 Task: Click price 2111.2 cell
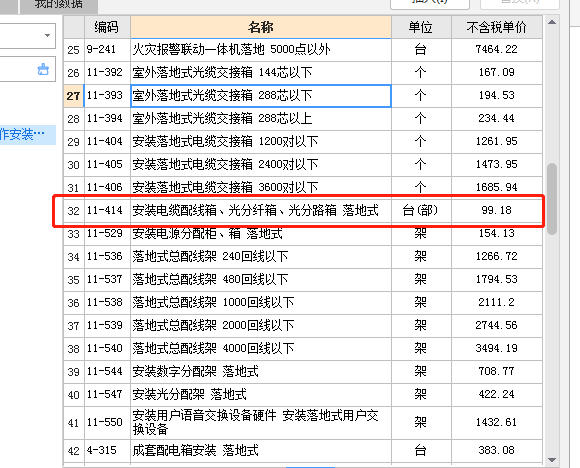(496, 303)
